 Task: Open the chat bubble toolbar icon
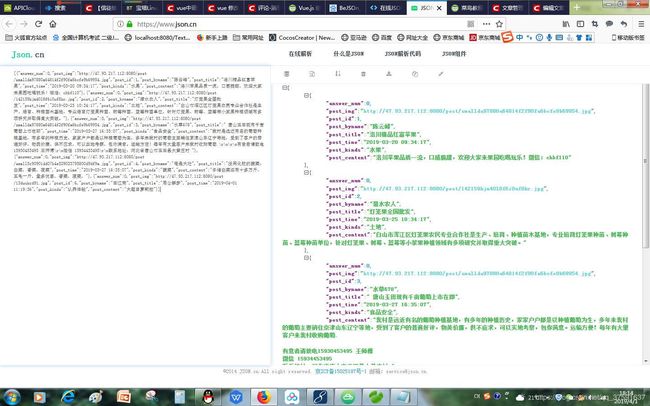[x=609, y=24]
